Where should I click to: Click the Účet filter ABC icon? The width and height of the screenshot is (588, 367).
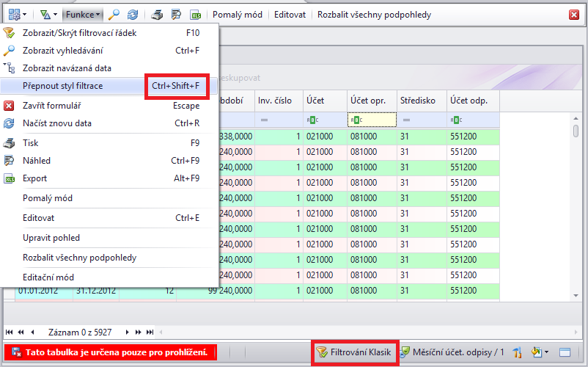312,120
